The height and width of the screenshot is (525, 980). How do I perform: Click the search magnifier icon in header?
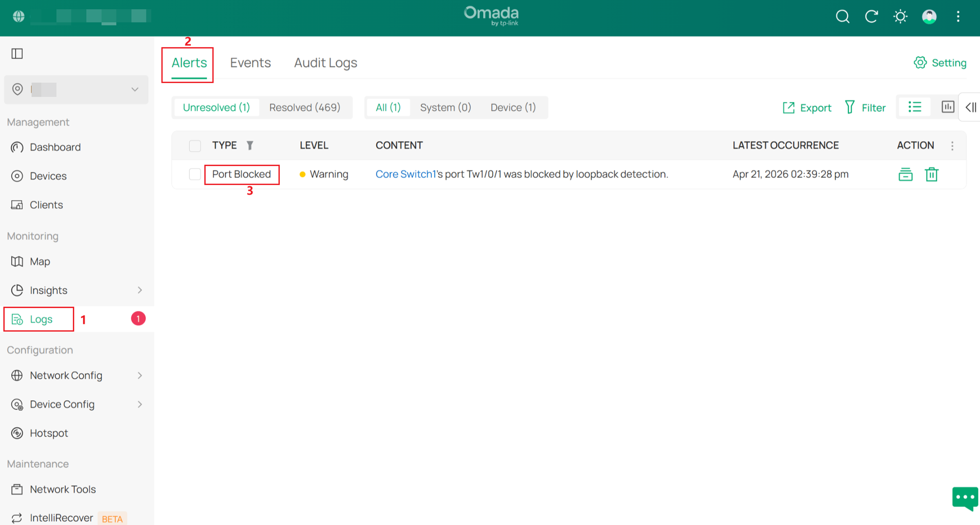[x=842, y=17]
